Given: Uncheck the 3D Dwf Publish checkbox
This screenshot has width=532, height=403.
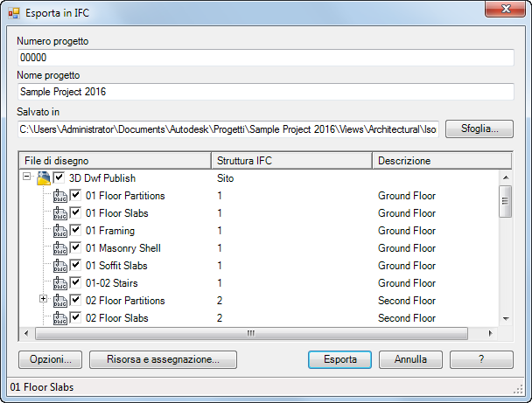Looking at the screenshot, I should (59, 177).
